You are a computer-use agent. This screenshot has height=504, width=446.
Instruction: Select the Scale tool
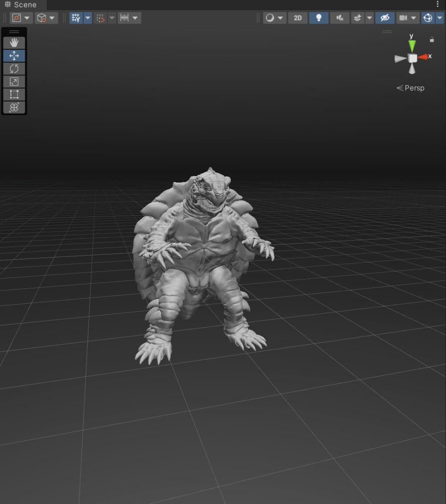14,81
